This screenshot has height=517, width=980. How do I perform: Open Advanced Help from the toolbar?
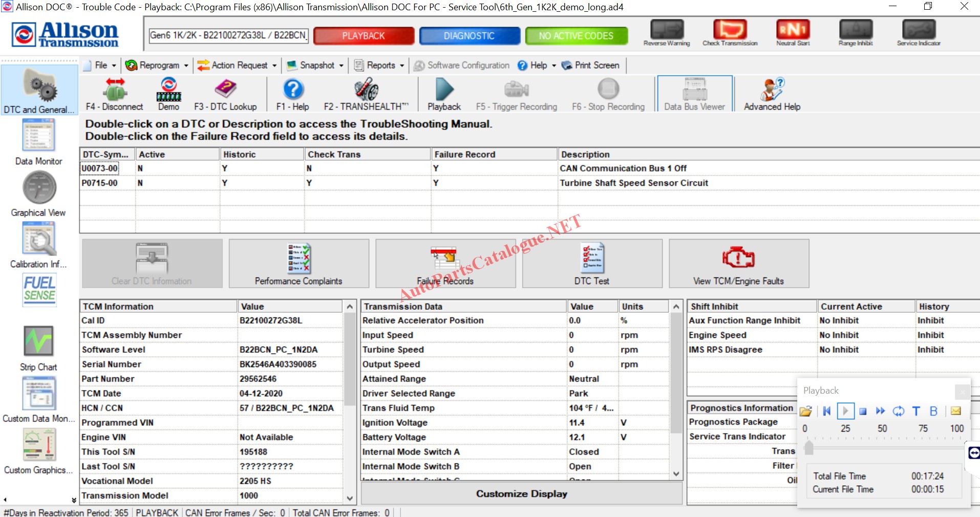pos(772,94)
